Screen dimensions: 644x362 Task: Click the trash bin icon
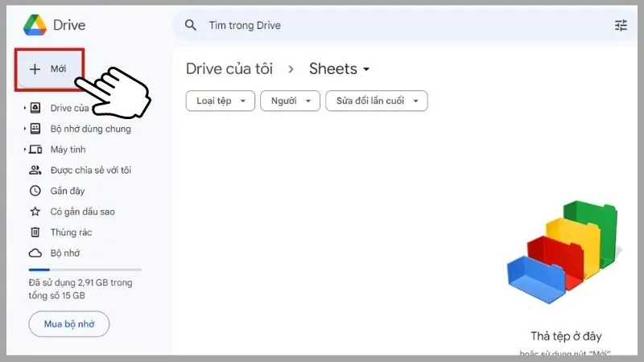(x=35, y=232)
